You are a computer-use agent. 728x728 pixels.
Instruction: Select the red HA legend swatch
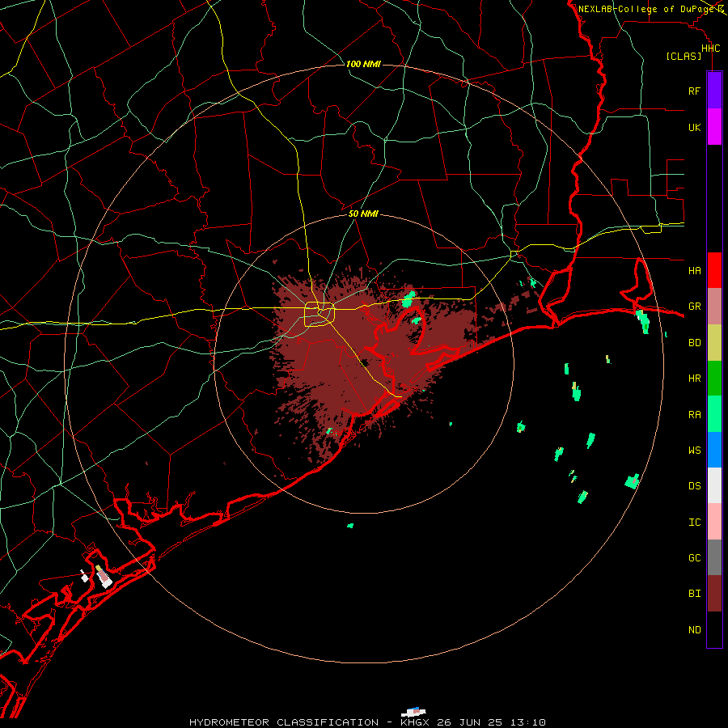[714, 270]
